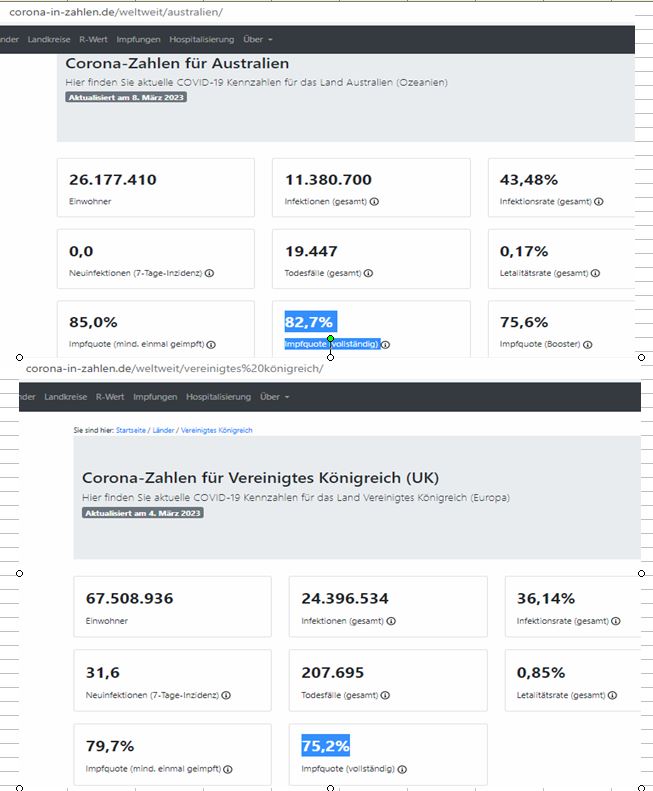
Task: Click info icon beside Australia's Infektionen (gesamt)
Action: [x=374, y=201]
